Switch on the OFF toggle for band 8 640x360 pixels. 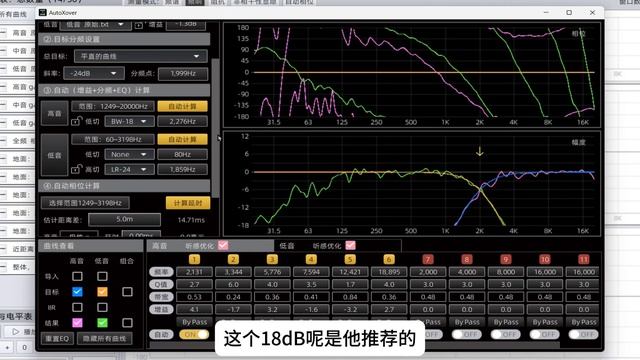[x=467, y=335]
